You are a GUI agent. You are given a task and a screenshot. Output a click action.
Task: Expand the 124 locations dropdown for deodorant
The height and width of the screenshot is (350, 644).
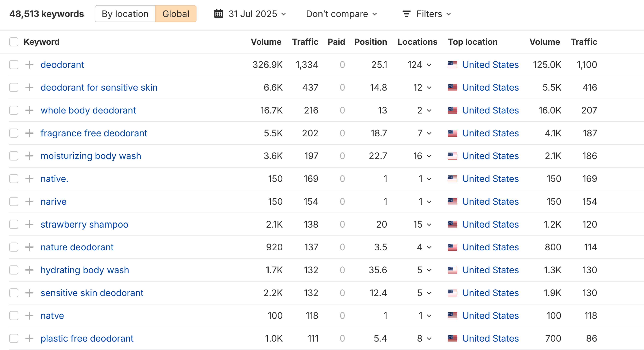point(420,65)
